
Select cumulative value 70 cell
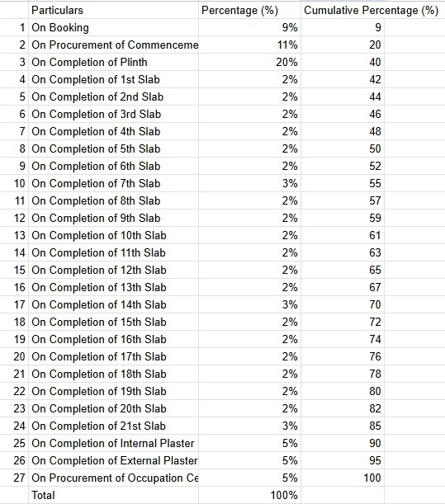click(x=343, y=304)
